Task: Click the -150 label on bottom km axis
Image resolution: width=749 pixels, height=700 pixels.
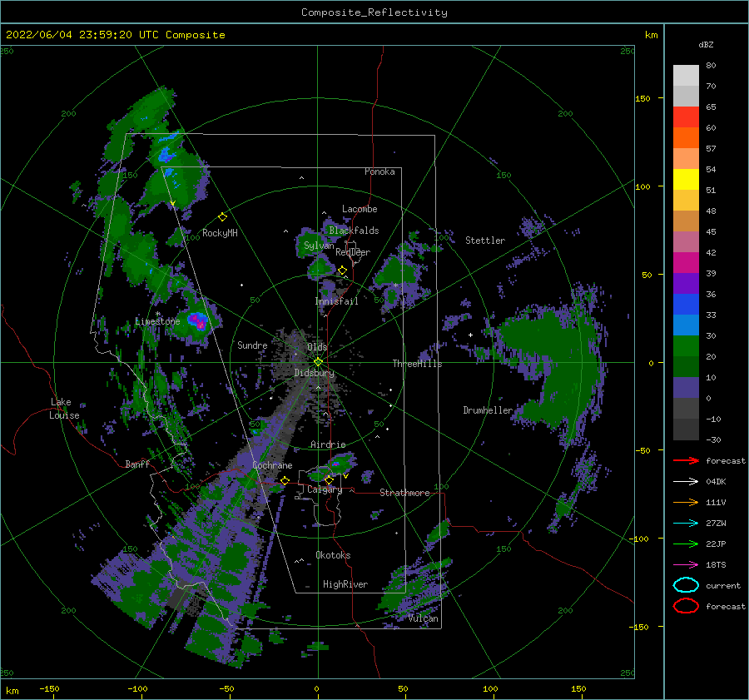Action: coord(50,688)
